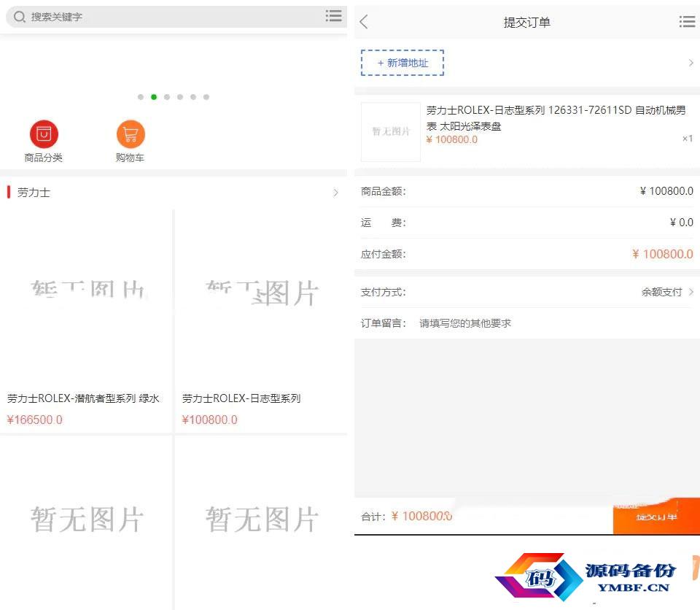Expand the 劳力士 section arrow
This screenshot has height=610, width=700.
(335, 193)
